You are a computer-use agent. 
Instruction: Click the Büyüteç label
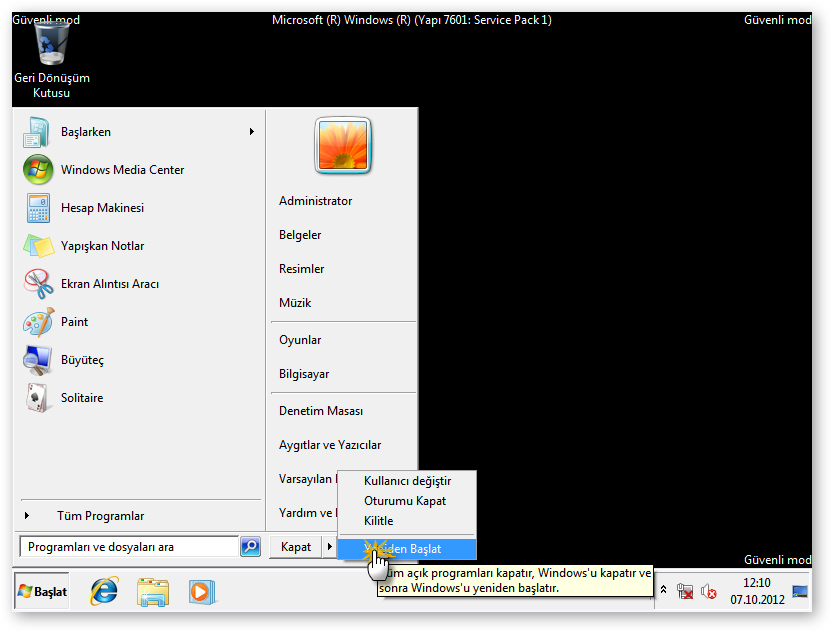(82, 360)
